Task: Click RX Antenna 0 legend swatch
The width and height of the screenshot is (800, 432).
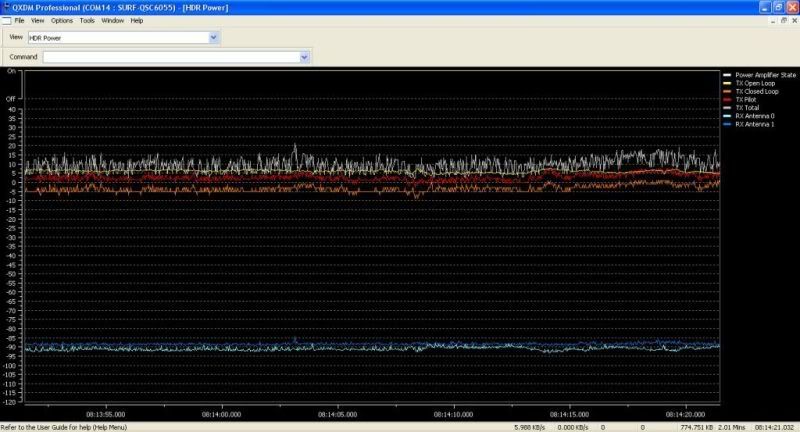Action: point(727,116)
